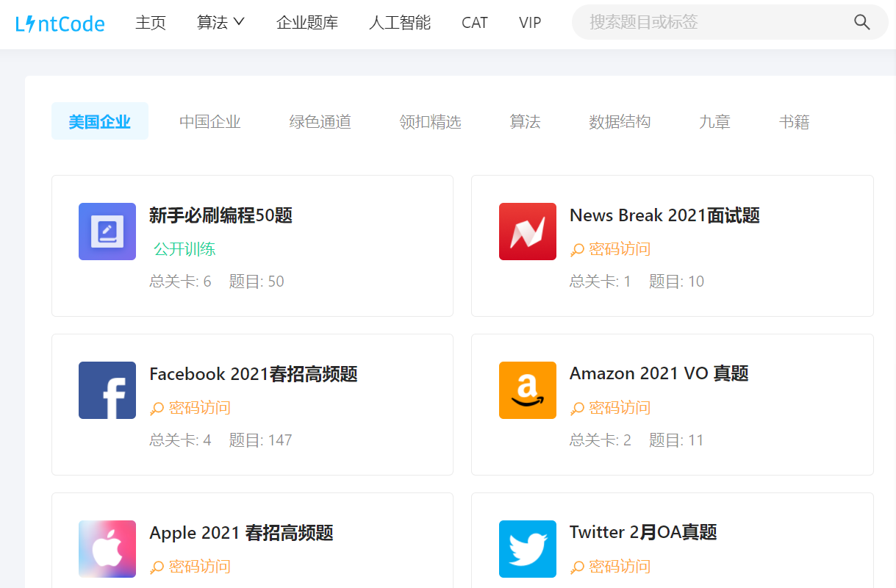The width and height of the screenshot is (896, 588).
Task: Switch to the 九章 tab
Action: click(714, 121)
